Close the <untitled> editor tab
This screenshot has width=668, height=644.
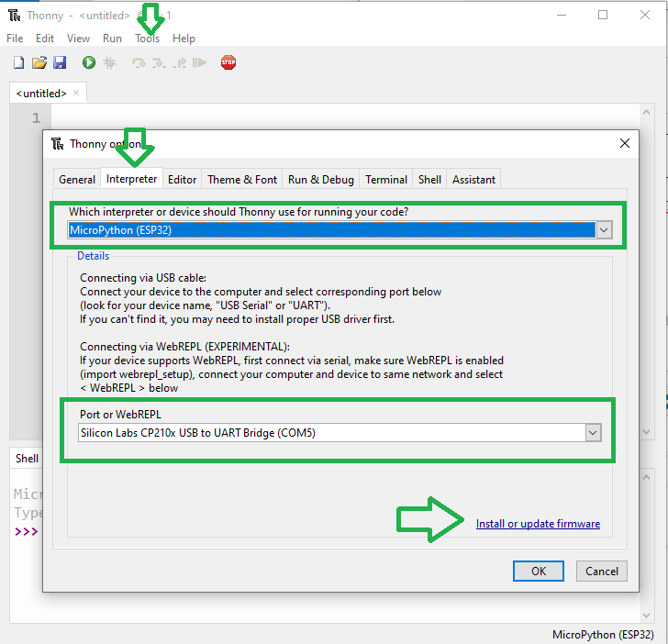click(x=76, y=93)
